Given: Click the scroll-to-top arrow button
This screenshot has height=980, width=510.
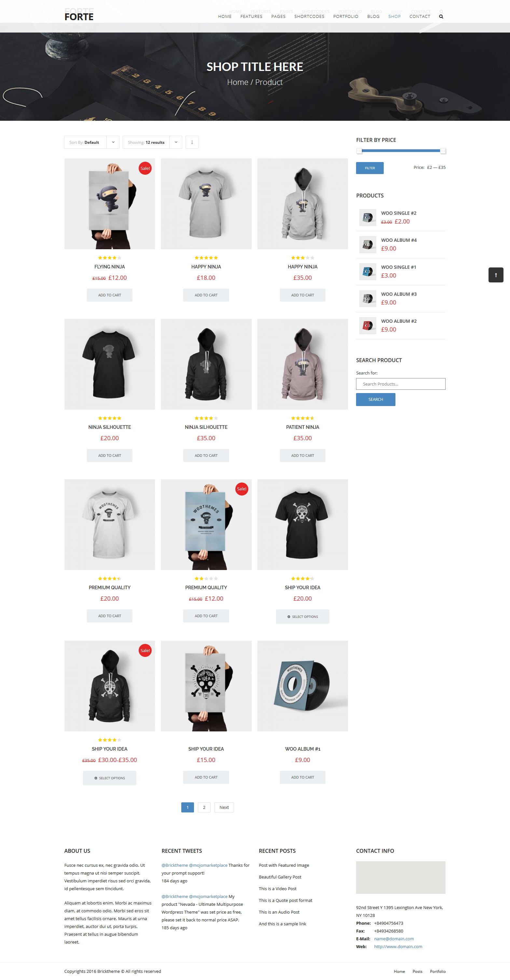Looking at the screenshot, I should coord(496,275).
